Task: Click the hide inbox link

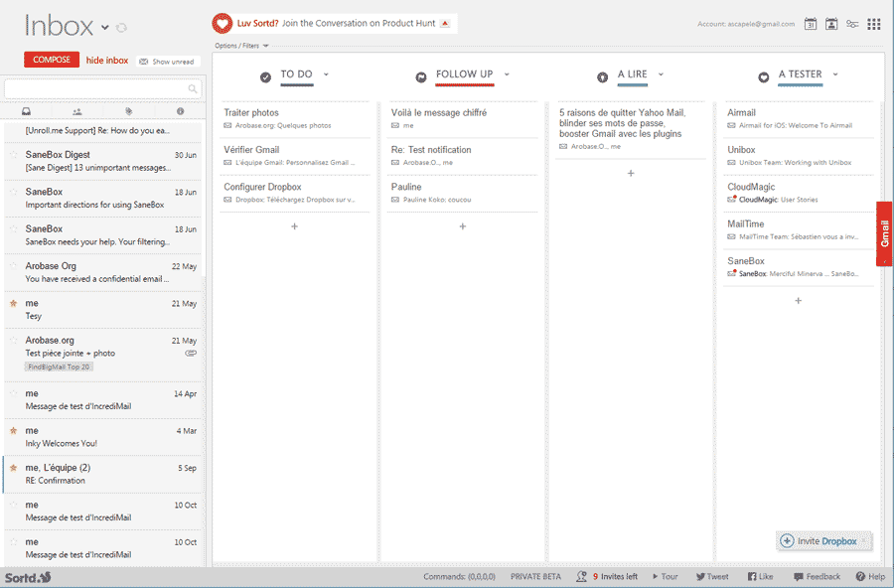Action: point(107,60)
